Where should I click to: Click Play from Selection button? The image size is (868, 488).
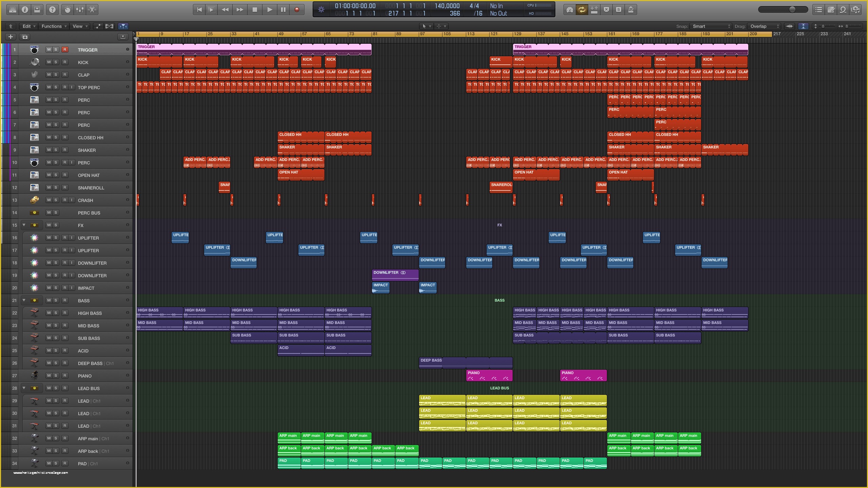pyautogui.click(x=211, y=10)
